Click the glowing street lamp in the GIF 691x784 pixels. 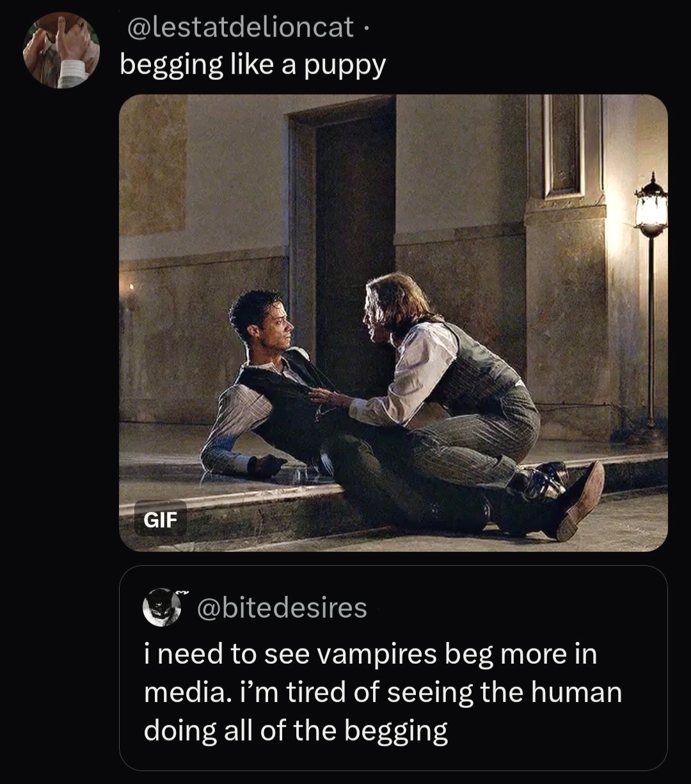click(651, 206)
